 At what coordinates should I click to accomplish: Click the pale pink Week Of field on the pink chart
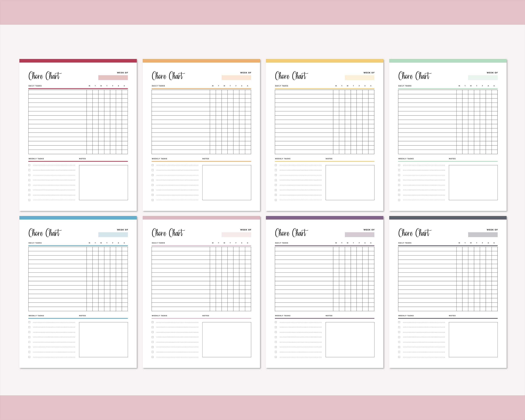click(236, 235)
